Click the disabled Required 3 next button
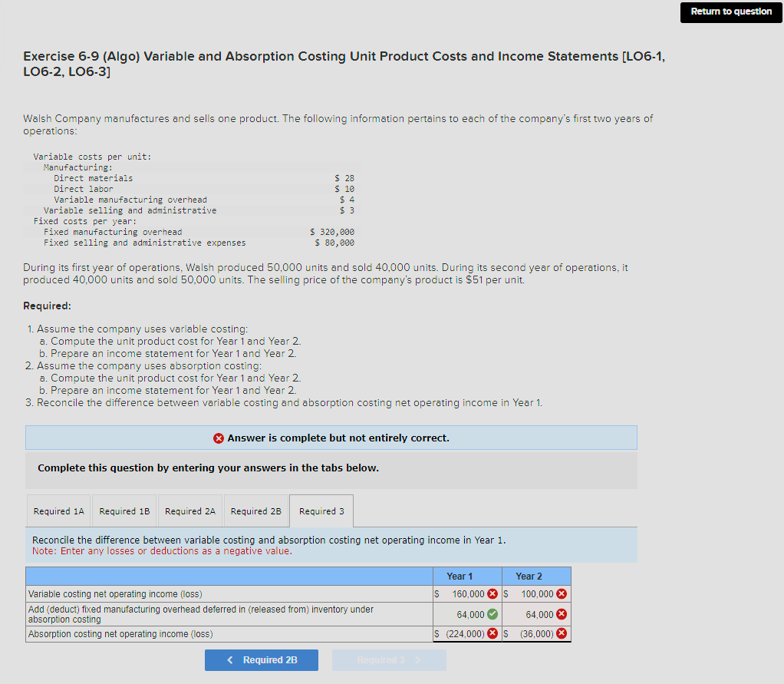The image size is (784, 684). click(x=389, y=659)
